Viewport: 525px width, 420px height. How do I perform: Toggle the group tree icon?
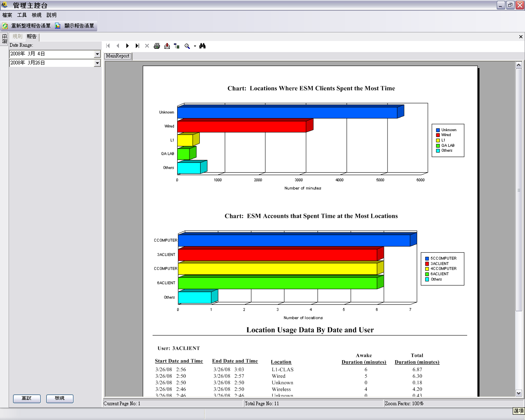click(177, 46)
